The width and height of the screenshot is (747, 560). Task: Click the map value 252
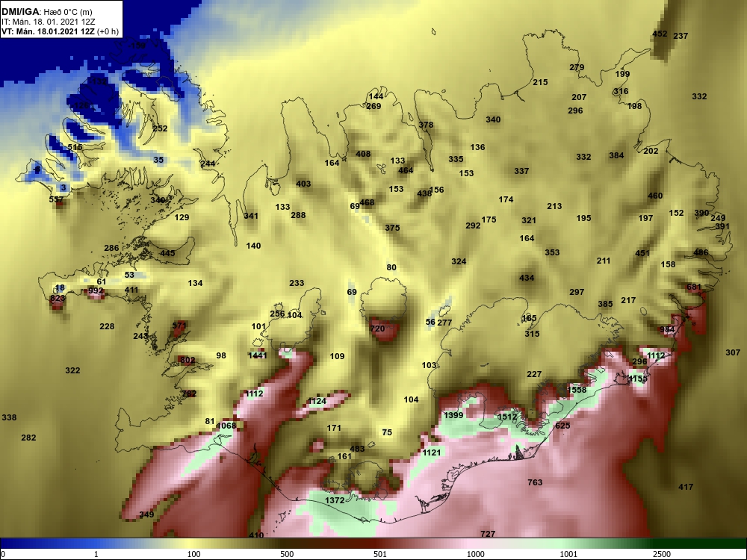tap(160, 128)
